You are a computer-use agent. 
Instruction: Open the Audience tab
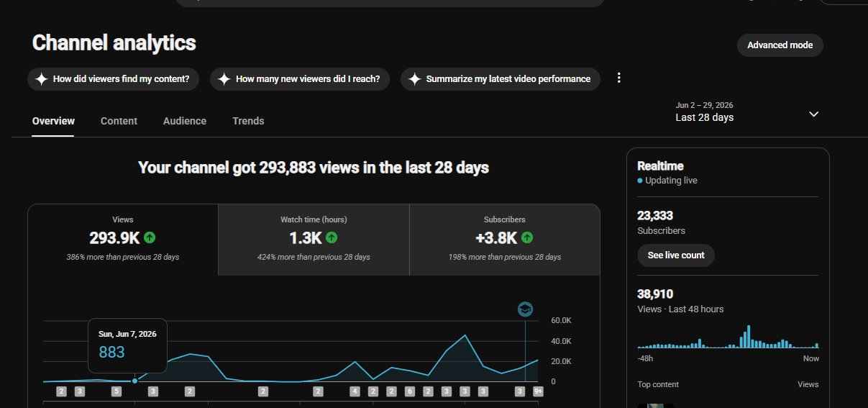click(185, 121)
